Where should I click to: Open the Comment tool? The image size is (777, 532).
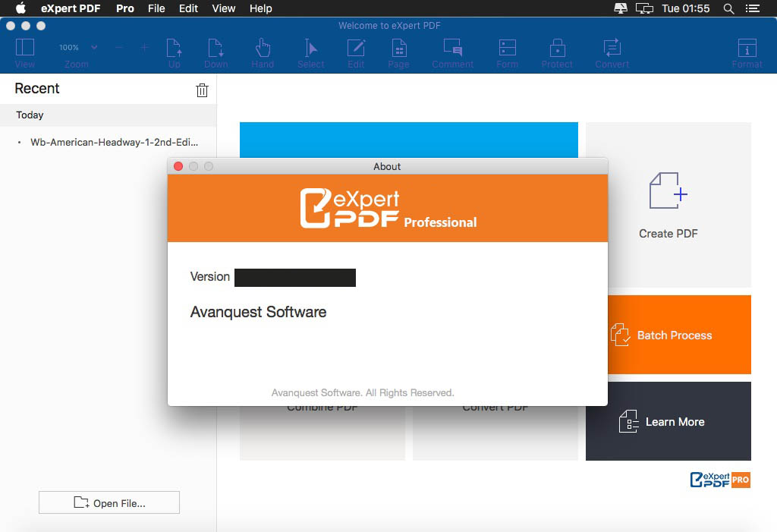pos(452,47)
